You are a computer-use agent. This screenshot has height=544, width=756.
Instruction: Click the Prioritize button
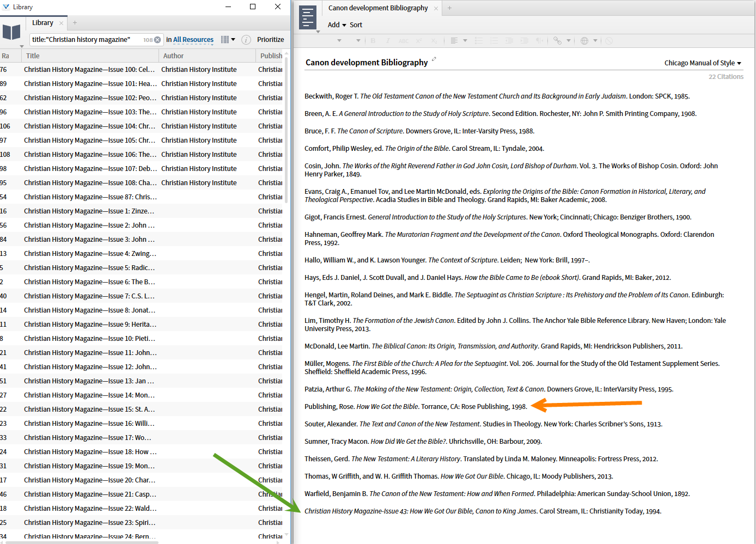[271, 40]
